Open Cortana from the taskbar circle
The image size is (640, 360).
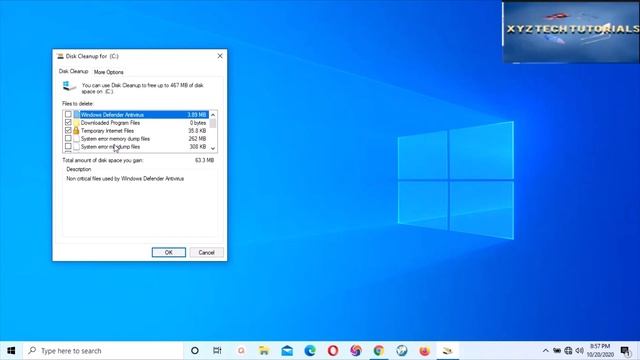[195, 351]
